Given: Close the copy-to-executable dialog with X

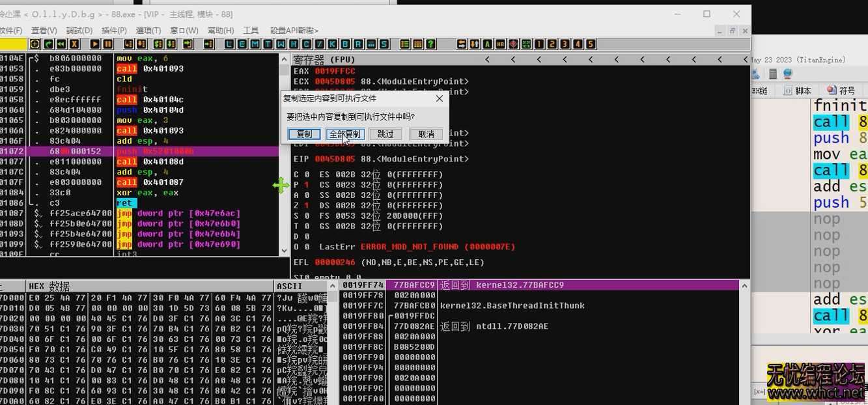Looking at the screenshot, I should tap(439, 99).
